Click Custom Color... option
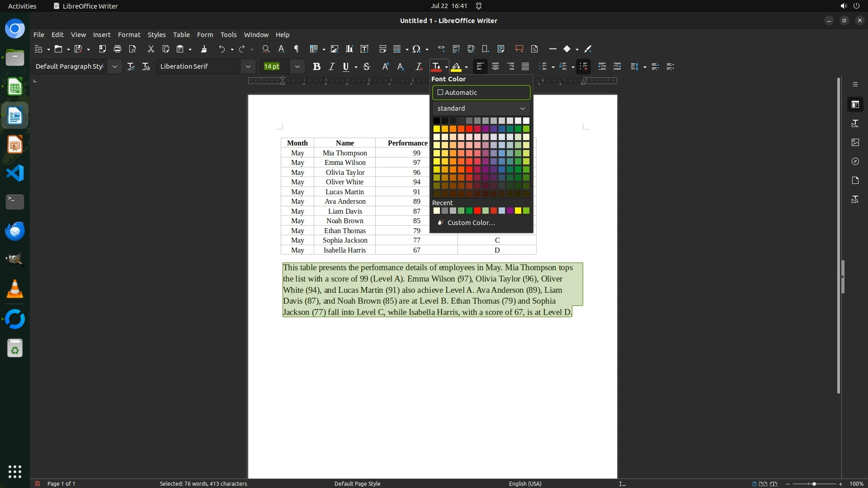 pos(471,223)
